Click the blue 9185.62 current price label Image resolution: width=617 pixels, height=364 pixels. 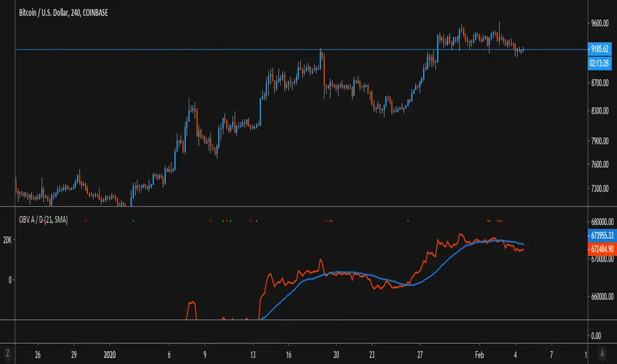602,49
